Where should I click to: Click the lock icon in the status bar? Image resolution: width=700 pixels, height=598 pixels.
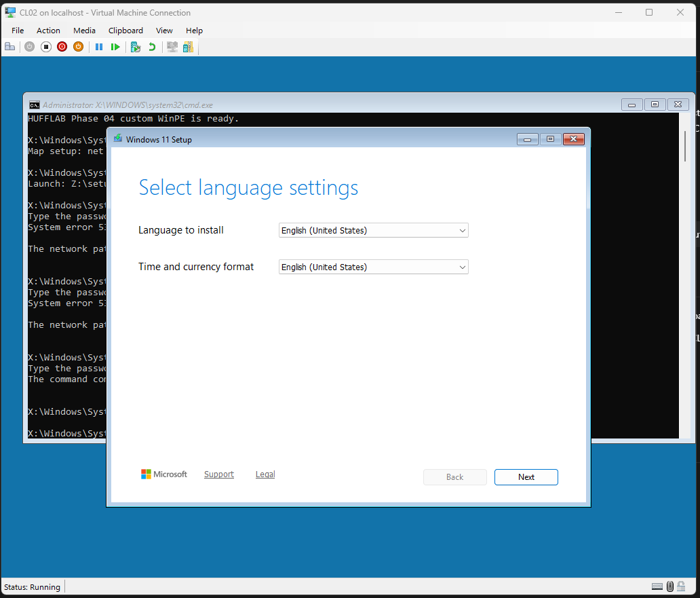click(x=681, y=586)
